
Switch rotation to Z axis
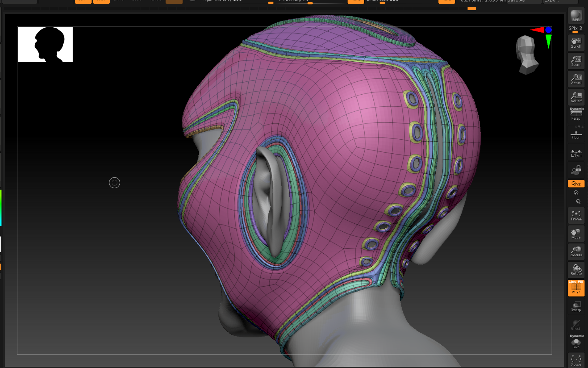(578, 202)
